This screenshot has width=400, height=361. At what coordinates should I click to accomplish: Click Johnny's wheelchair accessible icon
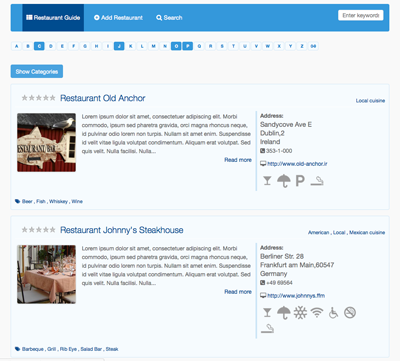point(333,313)
